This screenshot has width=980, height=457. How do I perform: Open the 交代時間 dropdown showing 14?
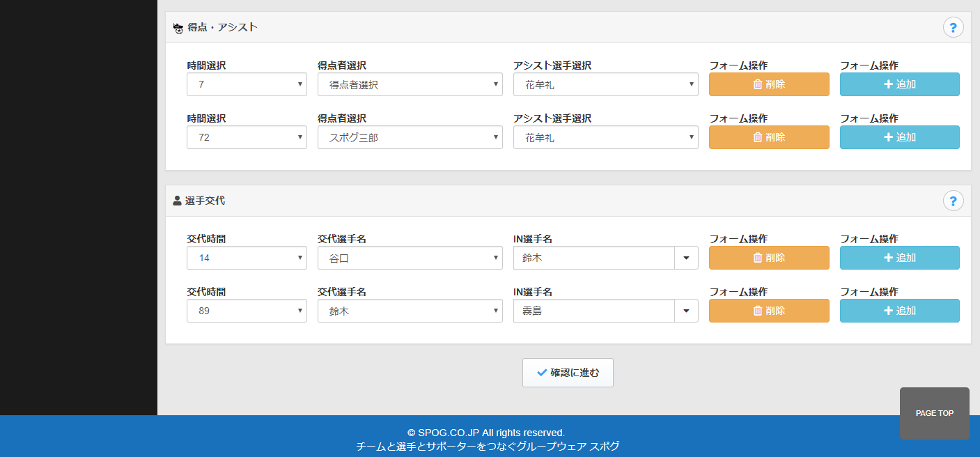click(247, 258)
